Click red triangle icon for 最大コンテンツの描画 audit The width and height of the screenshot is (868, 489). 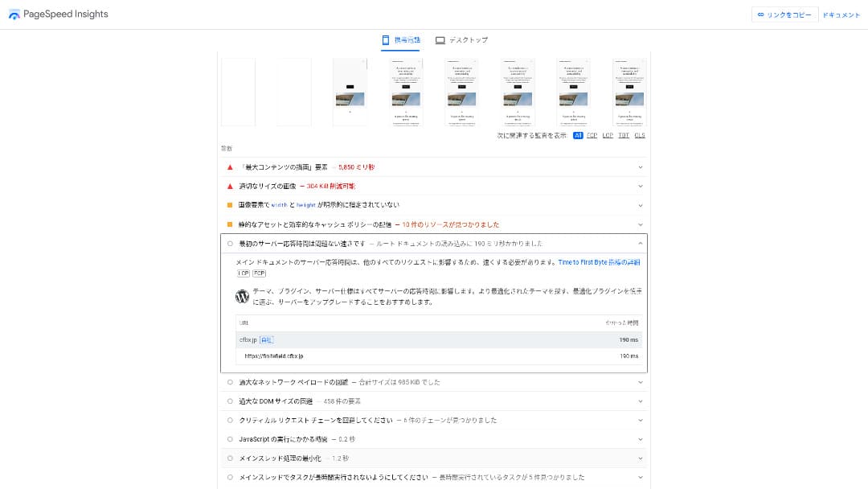click(x=230, y=167)
